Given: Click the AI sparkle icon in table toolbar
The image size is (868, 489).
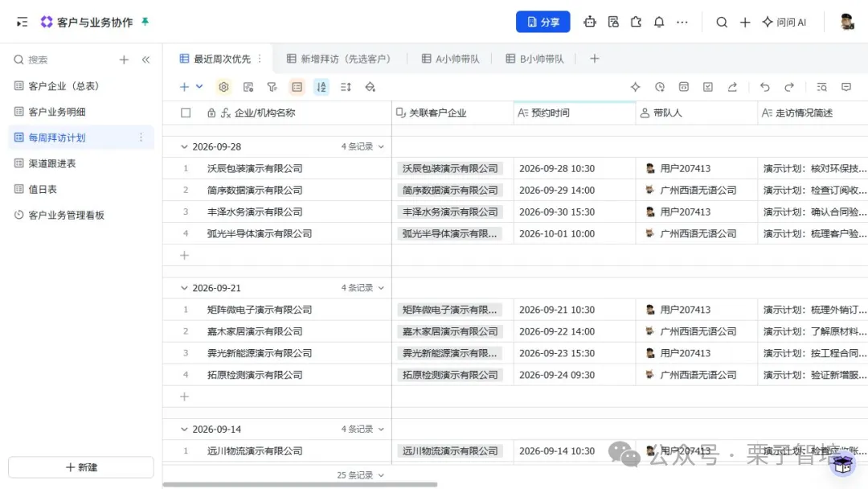Looking at the screenshot, I should [x=635, y=87].
